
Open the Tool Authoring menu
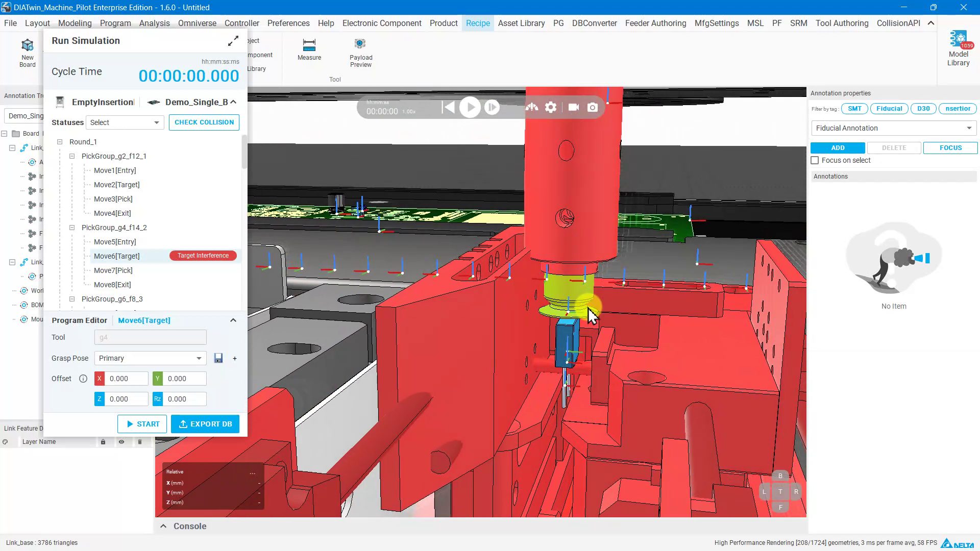click(842, 23)
